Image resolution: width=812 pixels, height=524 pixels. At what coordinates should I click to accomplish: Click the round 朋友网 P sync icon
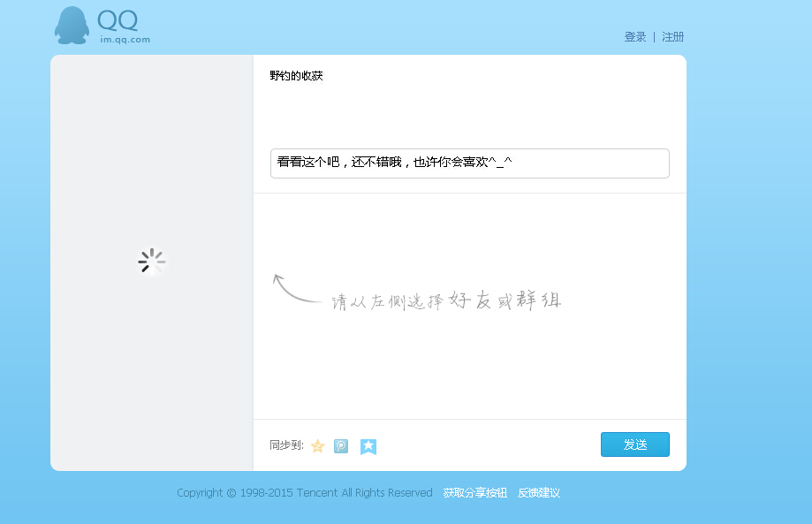point(341,446)
